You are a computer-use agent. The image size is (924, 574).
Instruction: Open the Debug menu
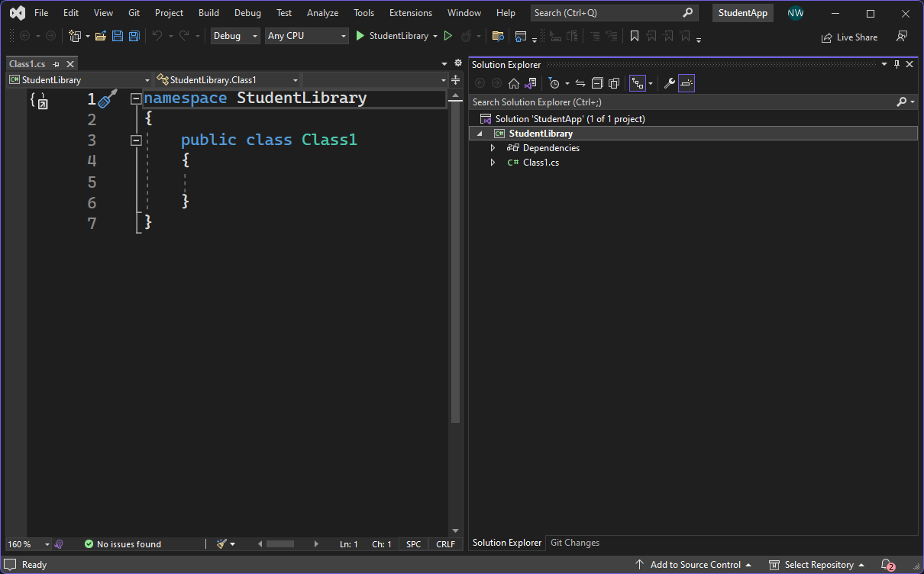(247, 13)
